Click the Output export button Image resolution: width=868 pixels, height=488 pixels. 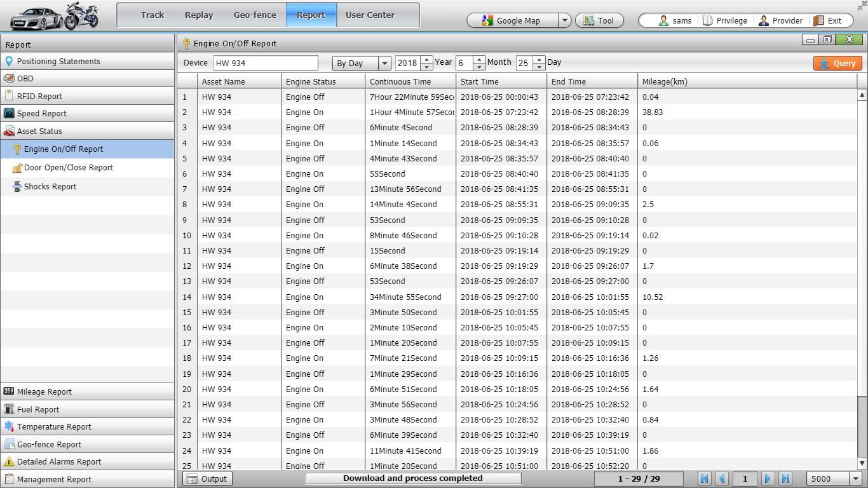coord(207,479)
